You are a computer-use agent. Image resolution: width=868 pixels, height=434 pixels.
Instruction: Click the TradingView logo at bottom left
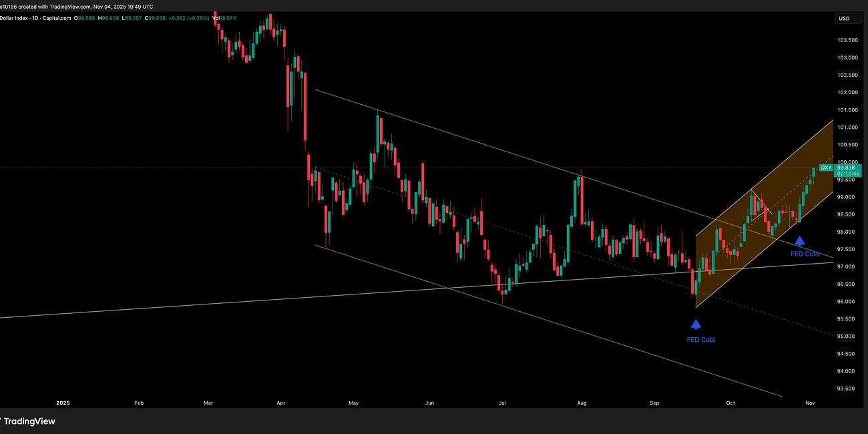coord(30,421)
